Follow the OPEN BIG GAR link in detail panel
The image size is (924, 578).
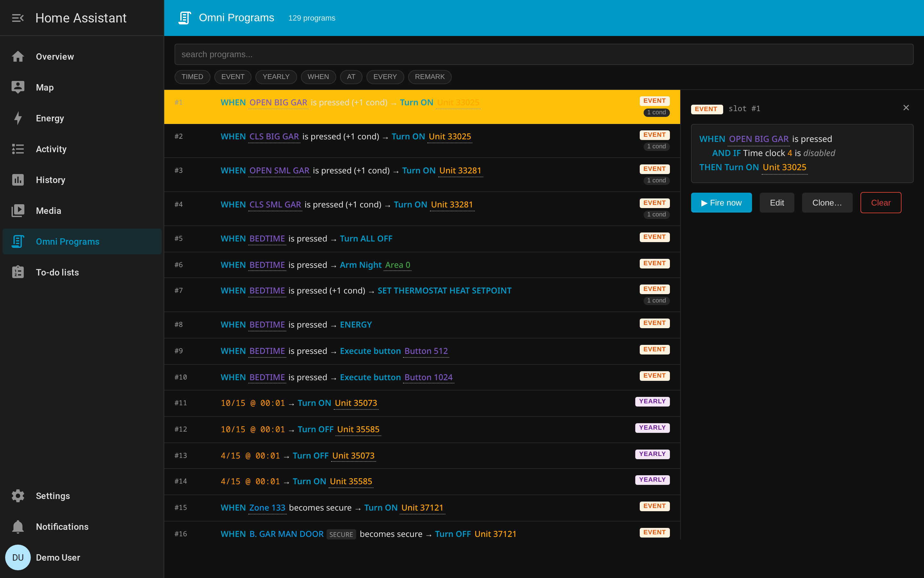coord(759,139)
